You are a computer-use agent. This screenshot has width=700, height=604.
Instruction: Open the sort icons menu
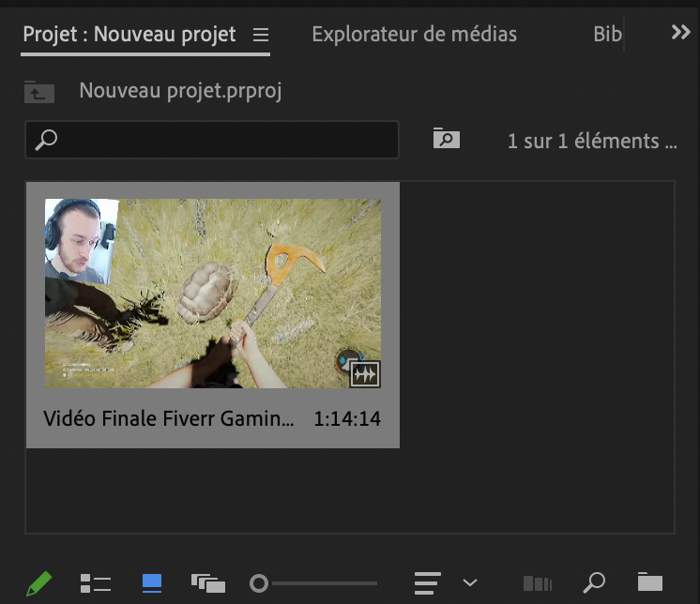point(428,583)
